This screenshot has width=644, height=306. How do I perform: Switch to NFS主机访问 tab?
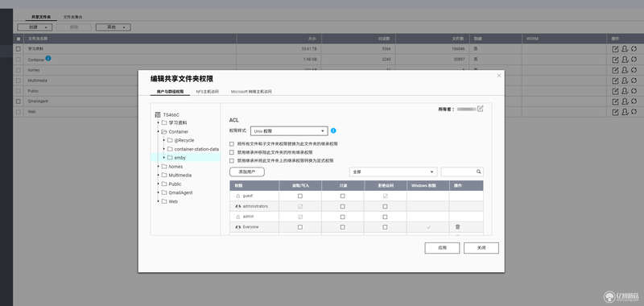(208, 92)
